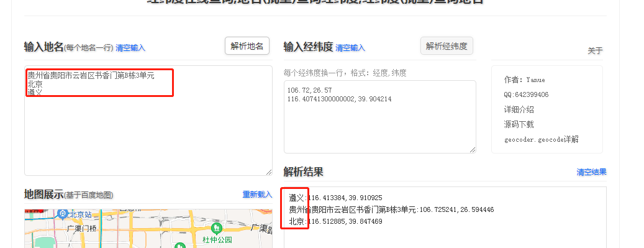The image size is (644, 248).
Task: Clear coordinates input via its 清空输入 link
Action: point(350,48)
